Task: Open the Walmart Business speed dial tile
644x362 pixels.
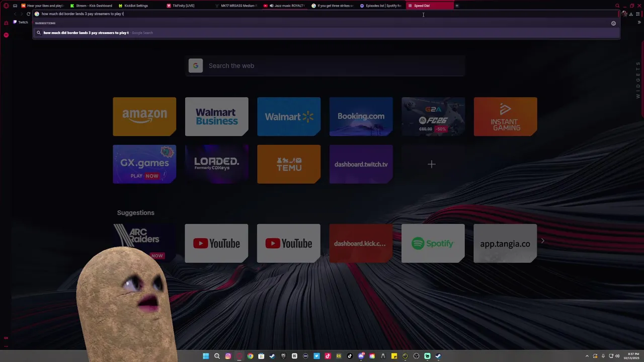Action: tap(216, 117)
